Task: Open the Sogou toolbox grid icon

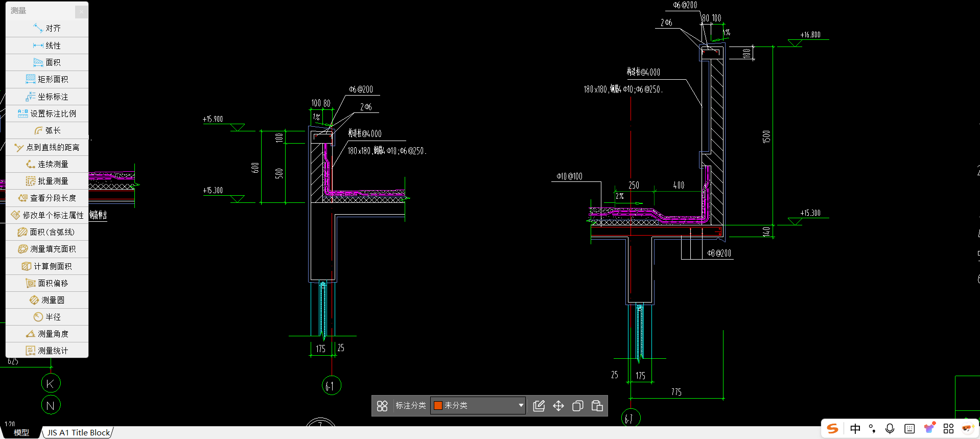Action: pyautogui.click(x=949, y=429)
